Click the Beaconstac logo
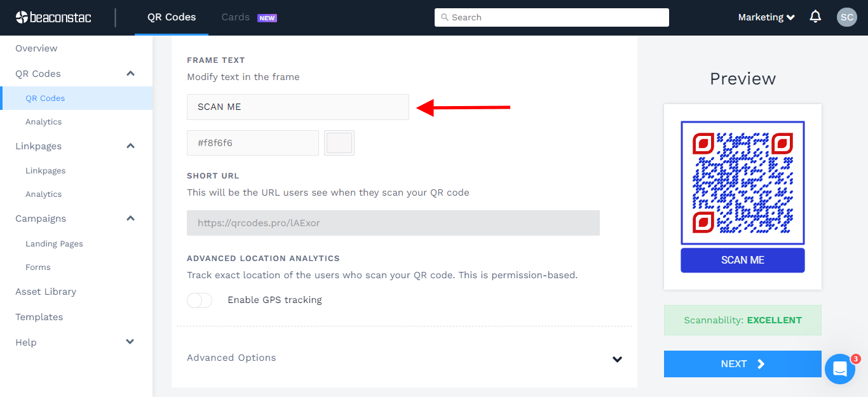868x397 pixels. click(x=53, y=17)
